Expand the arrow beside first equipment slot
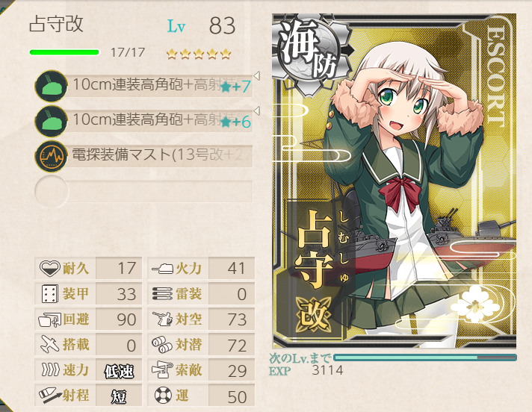The width and height of the screenshot is (532, 412). [x=257, y=76]
